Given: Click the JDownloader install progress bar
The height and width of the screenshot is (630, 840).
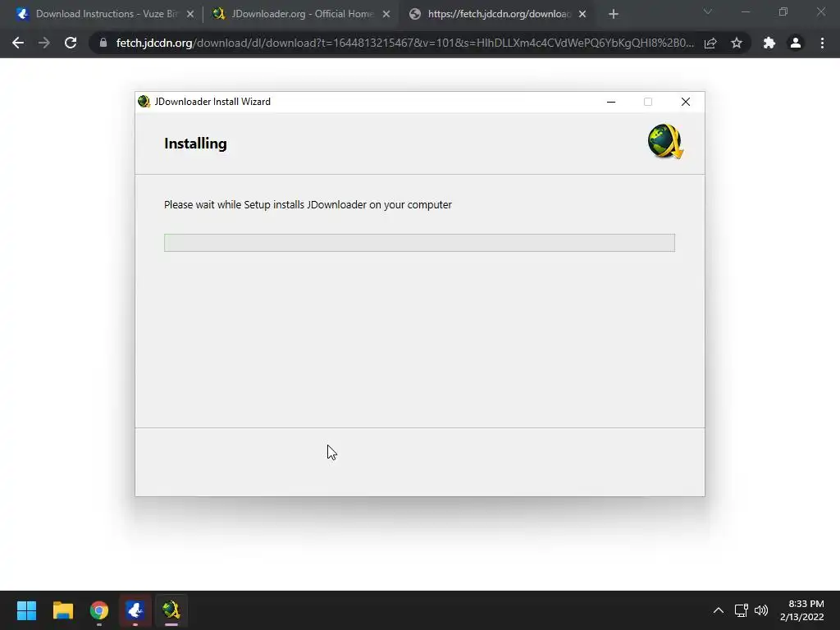Looking at the screenshot, I should pyautogui.click(x=419, y=243).
